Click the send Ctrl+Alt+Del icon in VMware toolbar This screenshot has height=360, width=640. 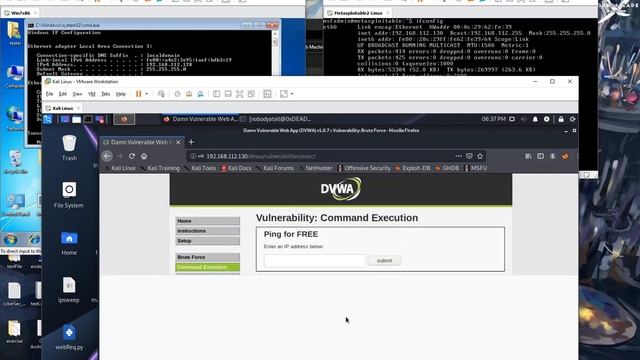[161, 94]
